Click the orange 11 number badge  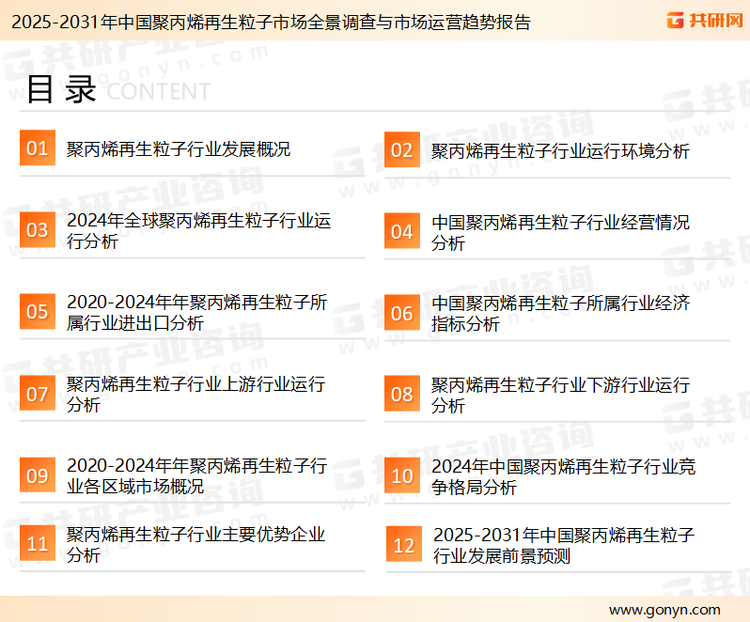pos(37,543)
